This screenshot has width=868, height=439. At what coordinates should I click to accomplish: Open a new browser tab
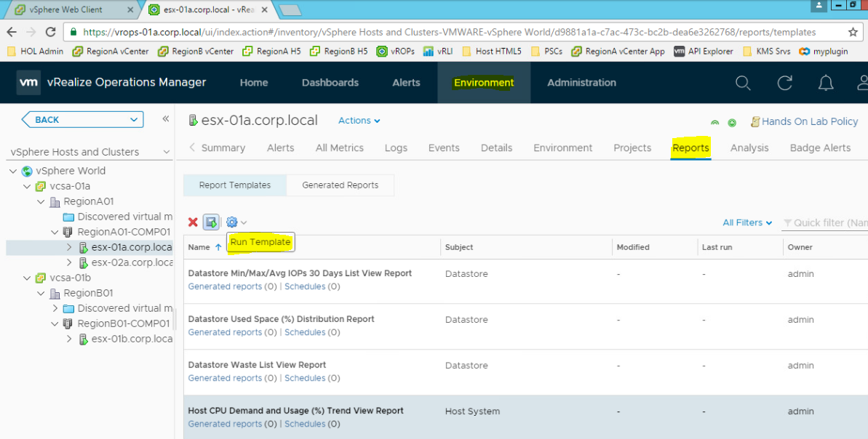tap(290, 9)
